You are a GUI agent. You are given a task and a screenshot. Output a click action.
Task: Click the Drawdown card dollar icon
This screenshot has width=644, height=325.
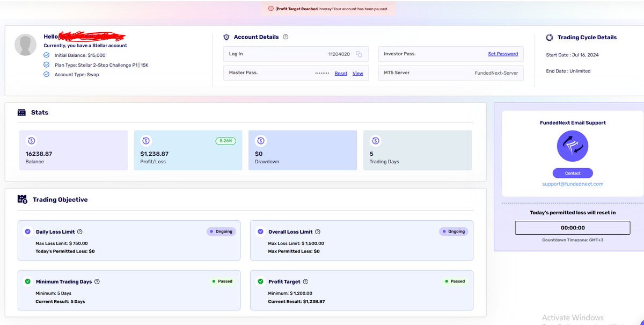pyautogui.click(x=260, y=141)
